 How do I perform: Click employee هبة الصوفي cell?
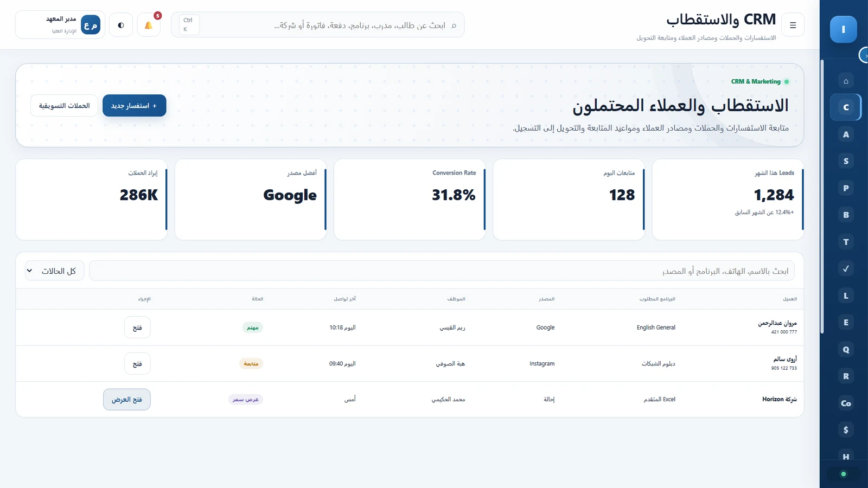pos(450,364)
